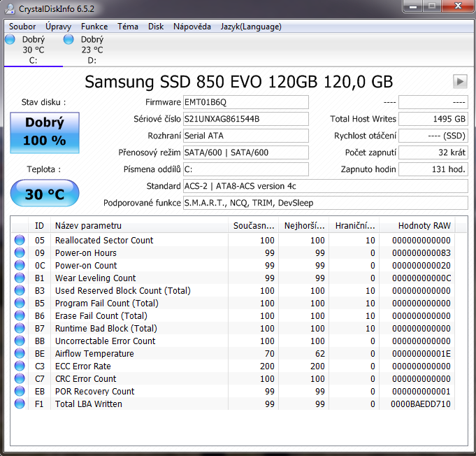
Task: Click status orb for Uncorrectable Error Count
Action: 20,341
